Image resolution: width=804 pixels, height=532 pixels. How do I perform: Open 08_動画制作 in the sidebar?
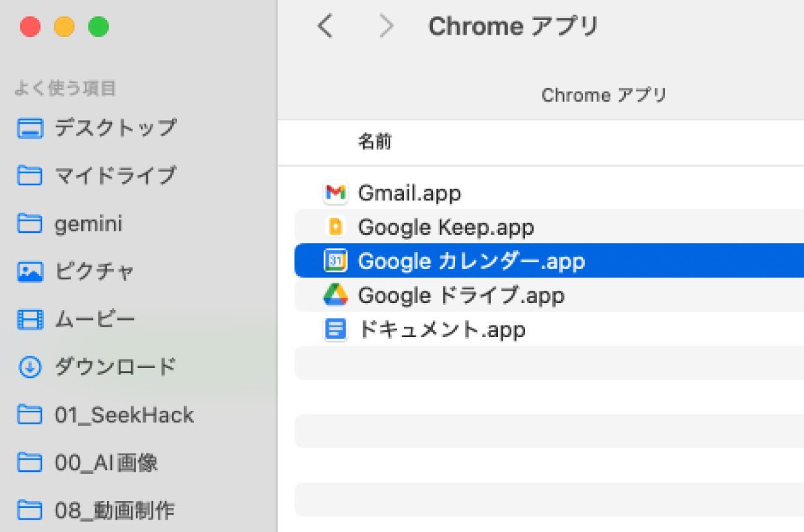tap(114, 510)
